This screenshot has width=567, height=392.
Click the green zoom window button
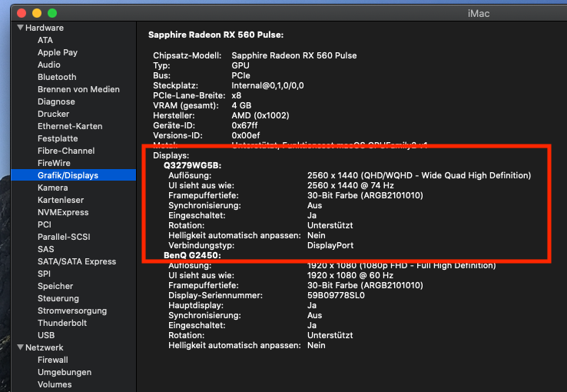(x=51, y=13)
